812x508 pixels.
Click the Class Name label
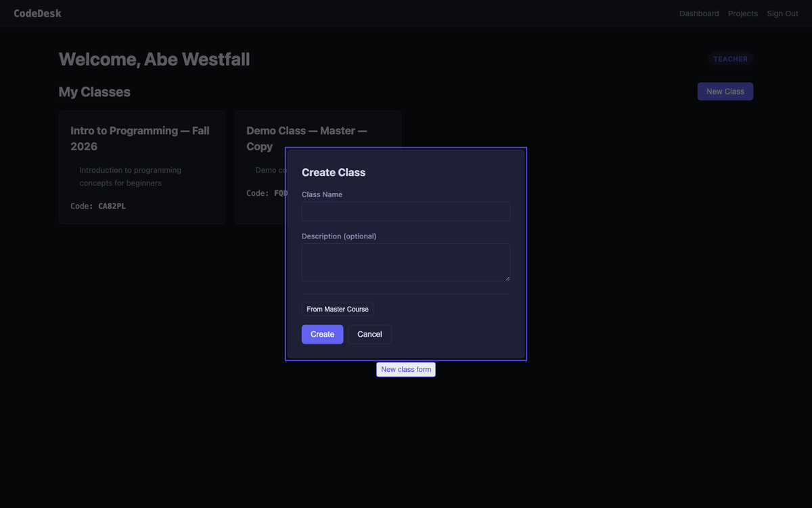tap(322, 194)
